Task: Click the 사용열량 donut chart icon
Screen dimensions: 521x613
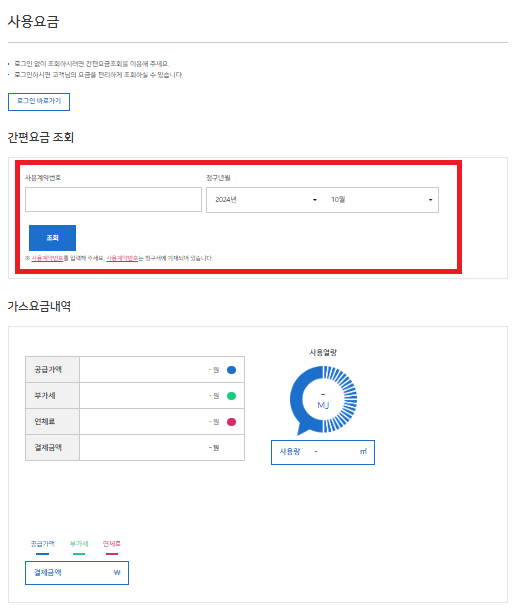Action: (323, 400)
